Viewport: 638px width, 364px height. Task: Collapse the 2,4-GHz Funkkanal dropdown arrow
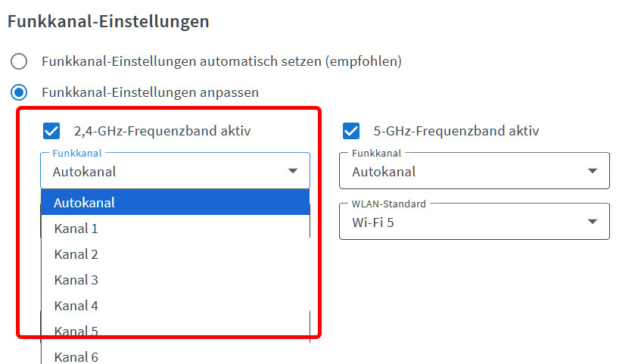293,171
